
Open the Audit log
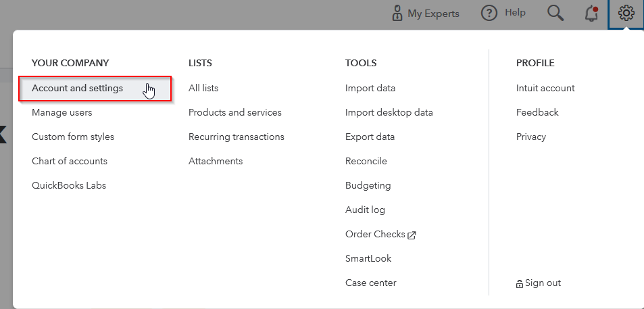click(365, 210)
